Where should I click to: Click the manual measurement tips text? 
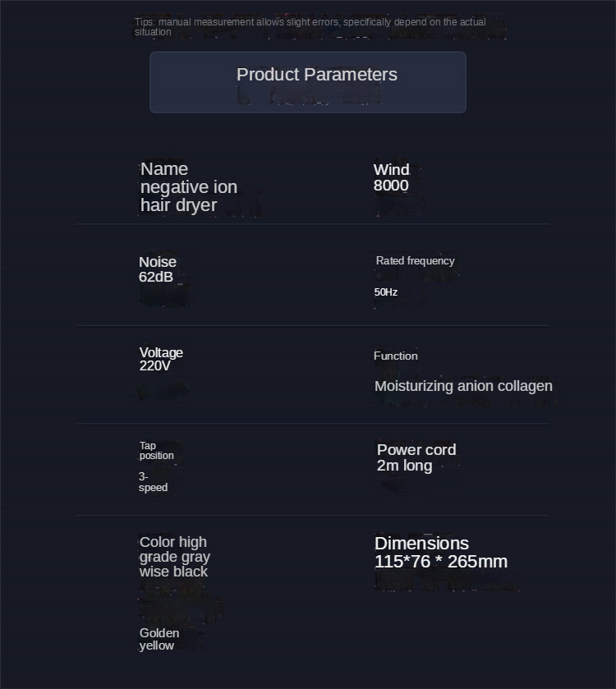coord(310,27)
